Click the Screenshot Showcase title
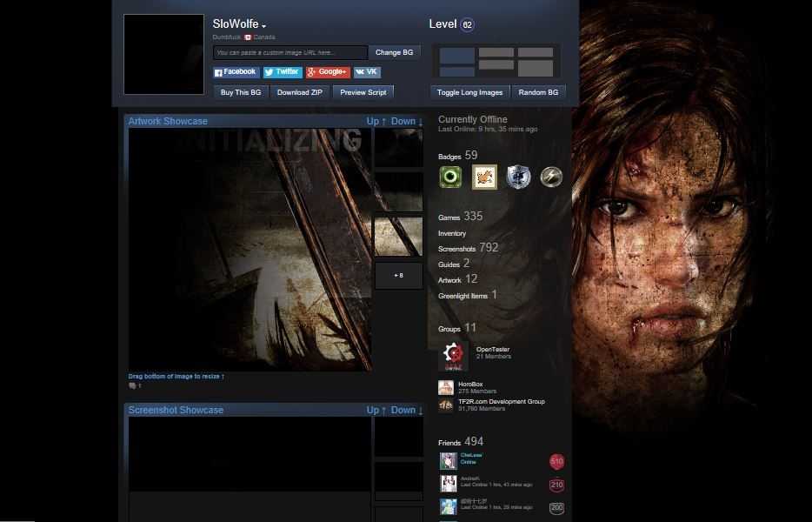The image size is (812, 522). pos(176,410)
